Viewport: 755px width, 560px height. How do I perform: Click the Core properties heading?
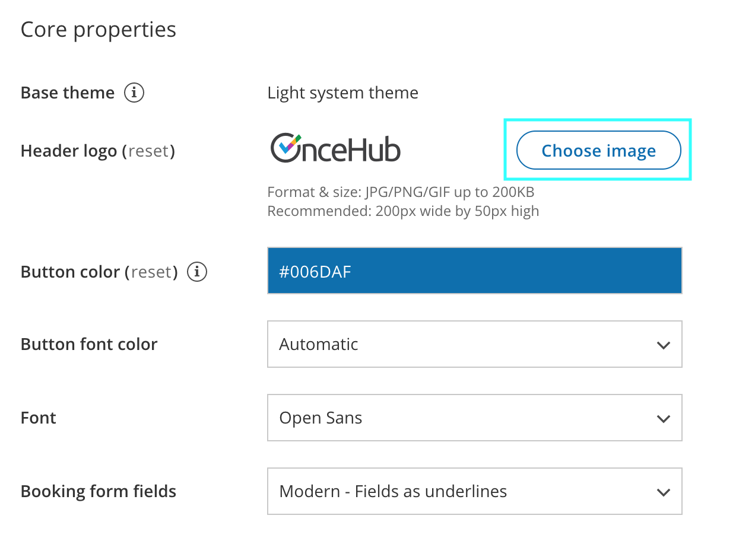point(98,30)
